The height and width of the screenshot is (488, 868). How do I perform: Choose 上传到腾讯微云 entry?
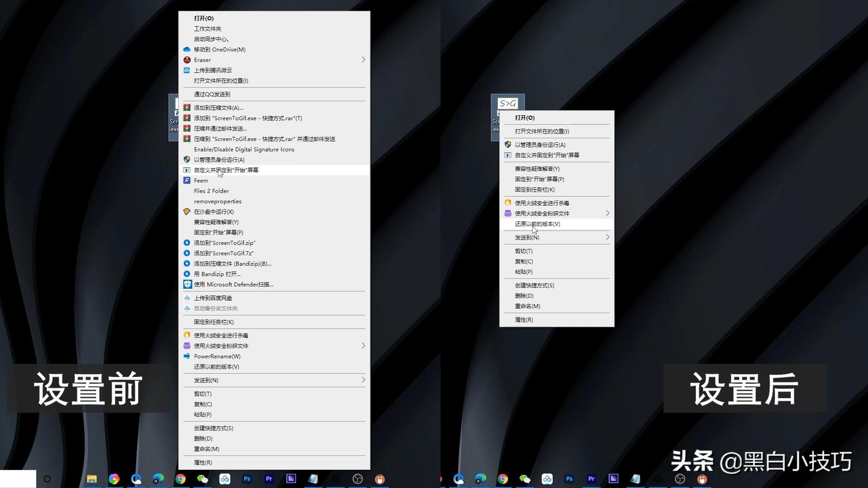point(212,70)
